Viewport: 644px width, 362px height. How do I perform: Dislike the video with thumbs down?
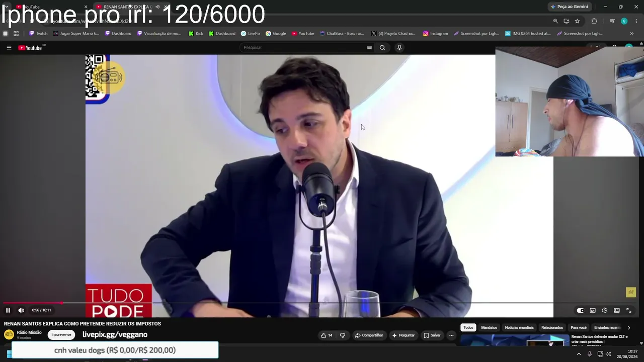coord(343,335)
